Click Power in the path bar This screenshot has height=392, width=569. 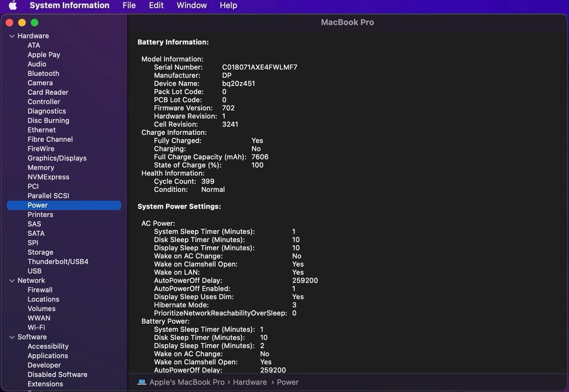coord(287,382)
